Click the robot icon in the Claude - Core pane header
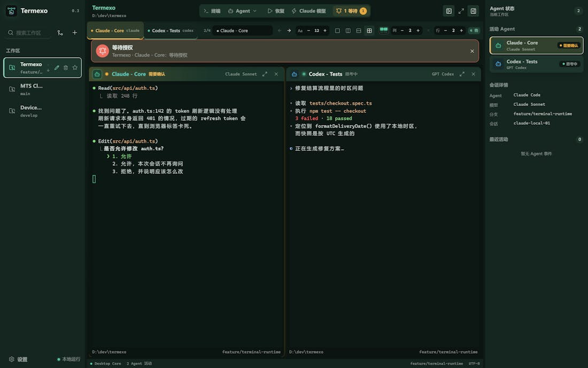 pyautogui.click(x=97, y=74)
